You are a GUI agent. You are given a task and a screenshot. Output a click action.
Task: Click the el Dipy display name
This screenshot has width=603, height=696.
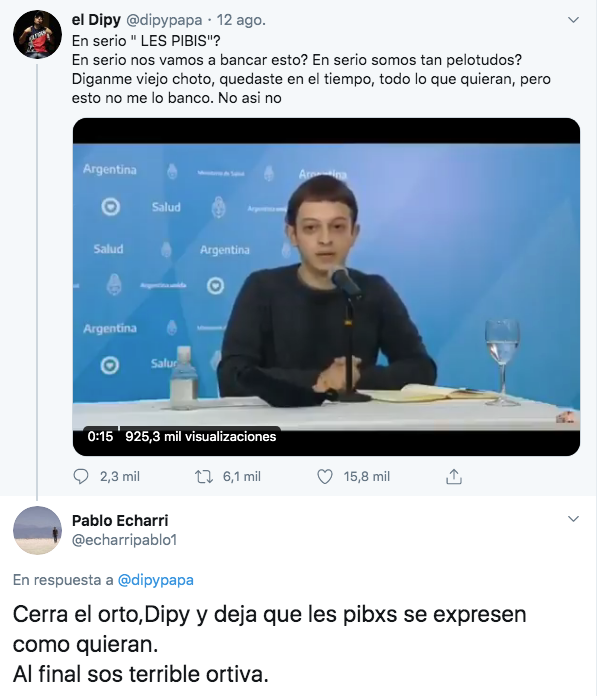coord(96,19)
